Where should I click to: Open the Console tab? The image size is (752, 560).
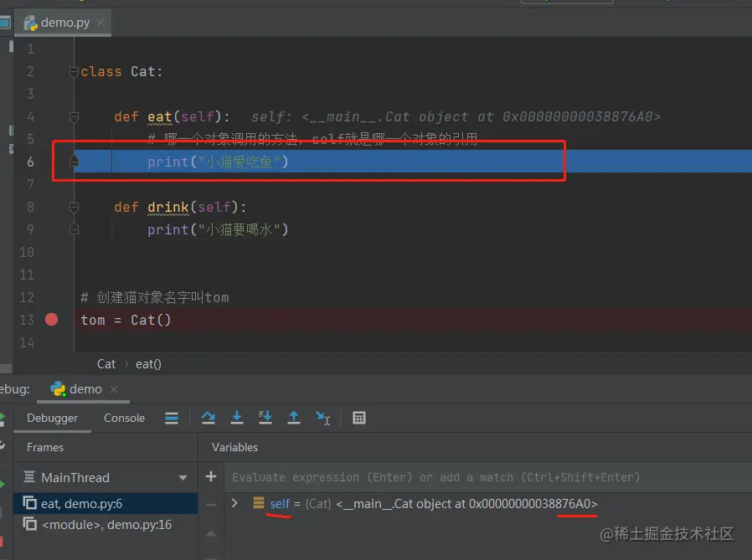(124, 418)
